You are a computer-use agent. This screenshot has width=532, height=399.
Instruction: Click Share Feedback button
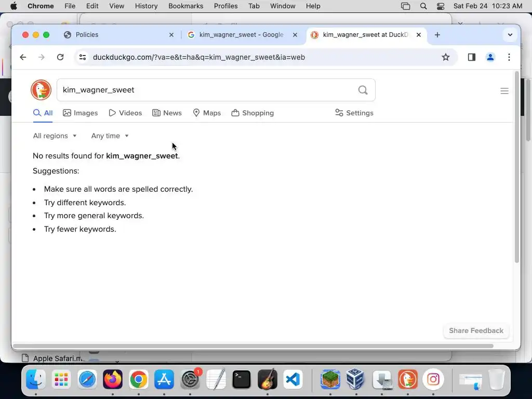click(476, 330)
